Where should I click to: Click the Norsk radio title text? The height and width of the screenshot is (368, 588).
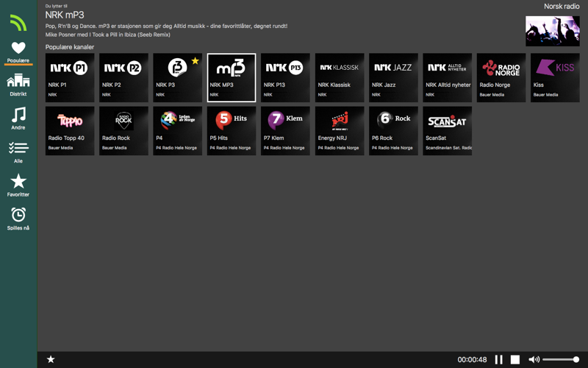click(x=562, y=7)
